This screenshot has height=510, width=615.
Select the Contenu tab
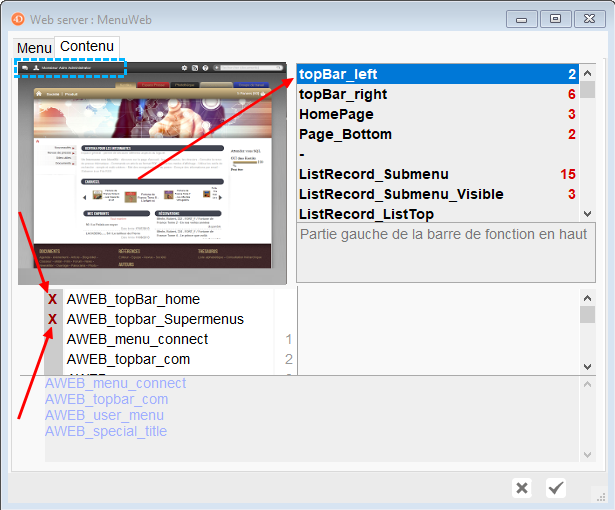(x=87, y=46)
